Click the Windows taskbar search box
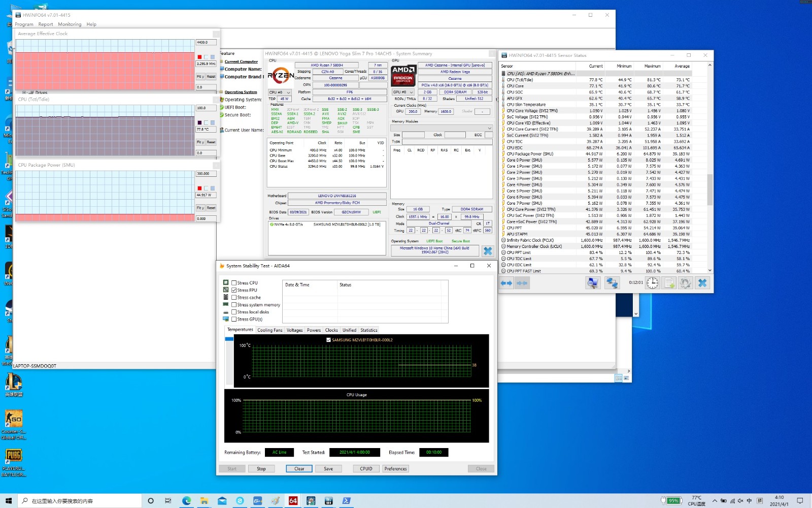The width and height of the screenshot is (812, 508). pyautogui.click(x=80, y=501)
